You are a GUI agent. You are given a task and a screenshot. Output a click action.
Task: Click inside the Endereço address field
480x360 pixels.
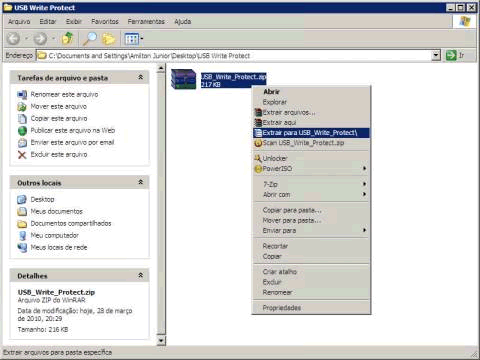pyautogui.click(x=233, y=55)
